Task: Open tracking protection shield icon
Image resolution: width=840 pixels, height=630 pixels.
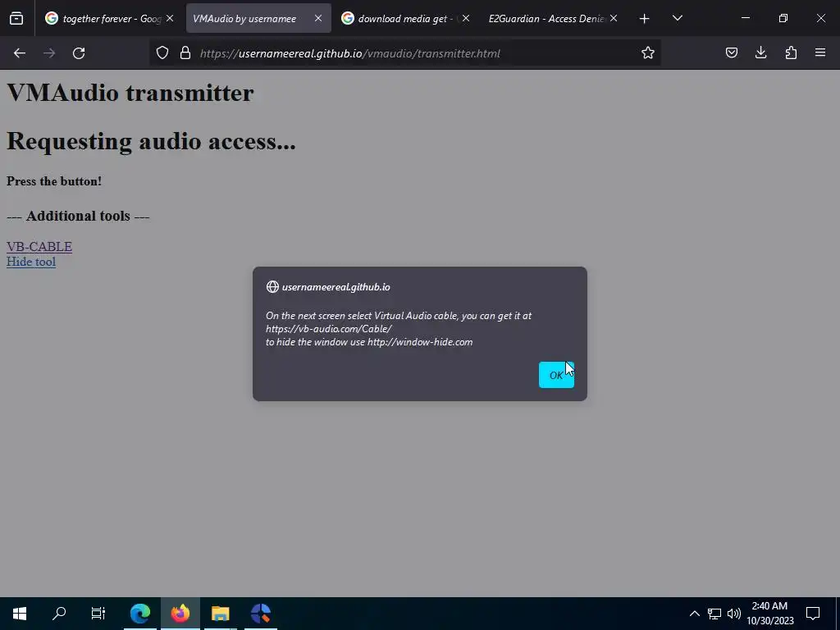Action: click(162, 53)
